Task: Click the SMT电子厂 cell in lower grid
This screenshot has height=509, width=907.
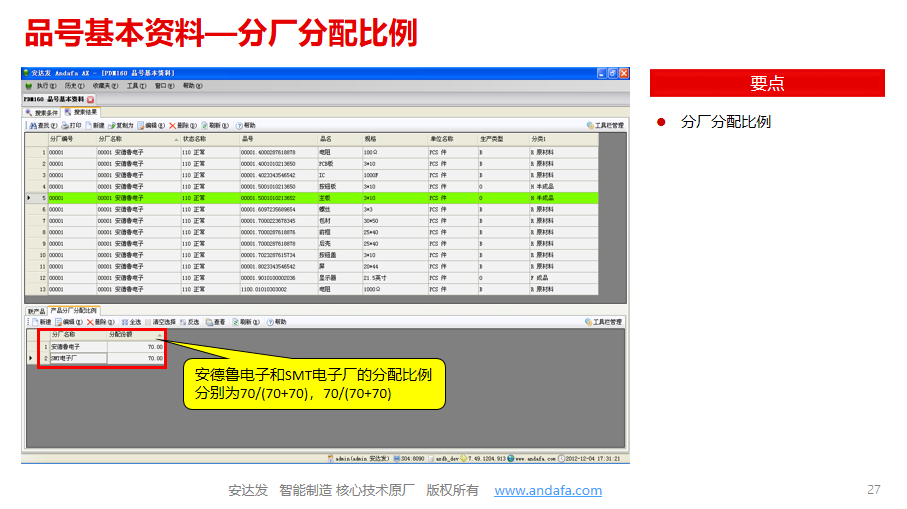Action: tap(77, 357)
